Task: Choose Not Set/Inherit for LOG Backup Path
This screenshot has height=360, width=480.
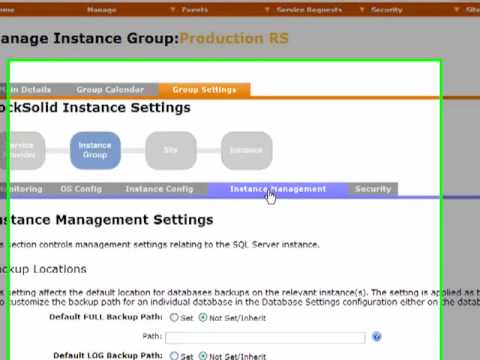Action: (203, 356)
